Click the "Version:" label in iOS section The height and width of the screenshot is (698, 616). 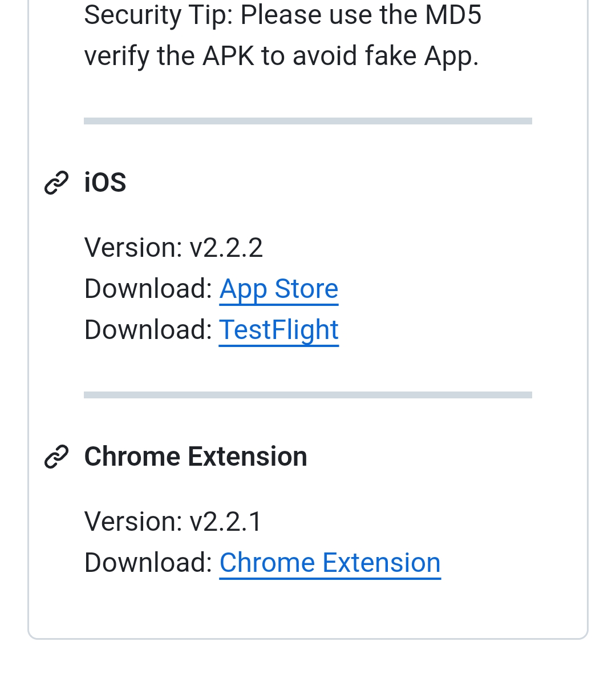(x=133, y=248)
